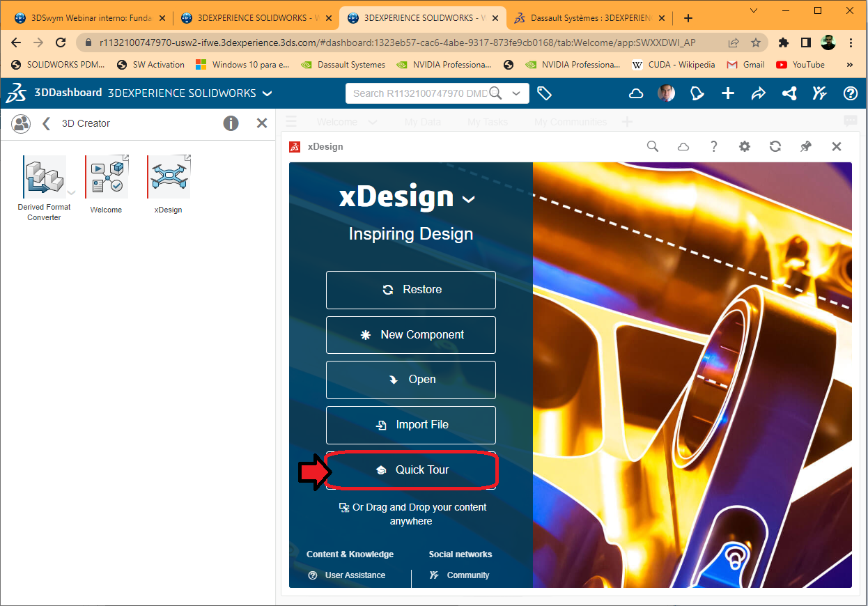Screen dimensions: 868x606
Task: Click the Restore button
Action: click(x=411, y=290)
